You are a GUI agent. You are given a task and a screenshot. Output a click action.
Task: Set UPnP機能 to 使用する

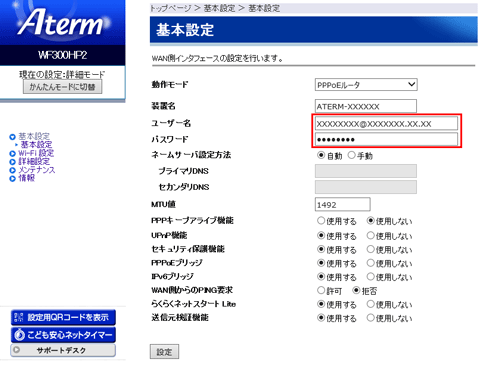321,236
